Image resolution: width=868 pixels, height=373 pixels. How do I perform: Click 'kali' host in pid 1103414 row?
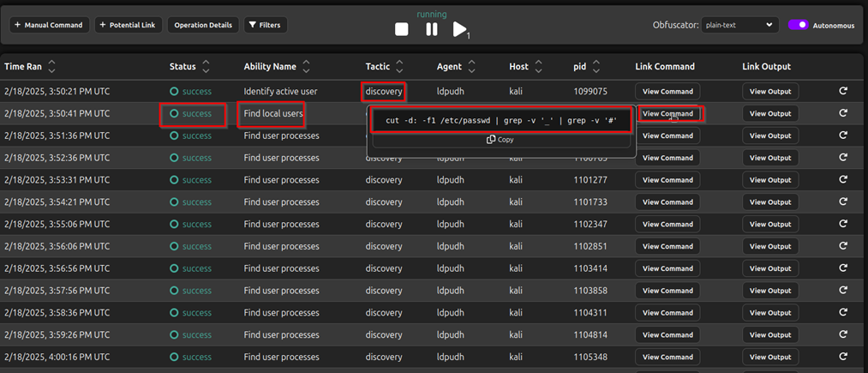click(516, 268)
